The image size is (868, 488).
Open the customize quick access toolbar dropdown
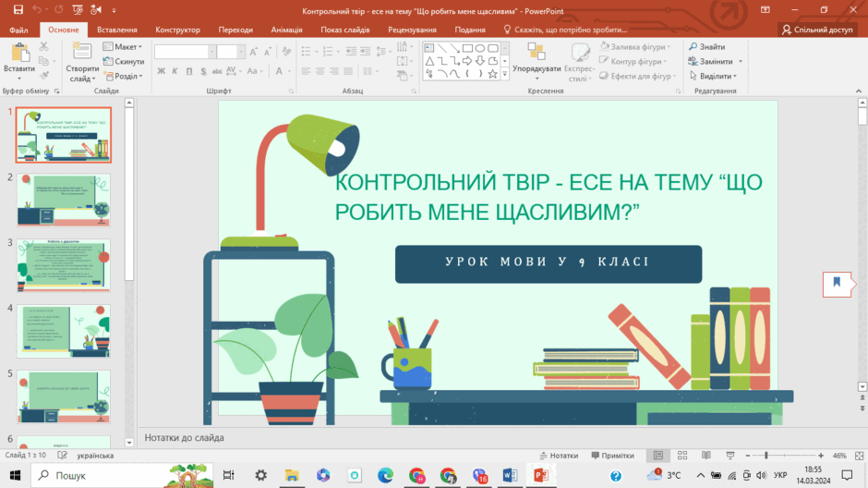[x=114, y=9]
